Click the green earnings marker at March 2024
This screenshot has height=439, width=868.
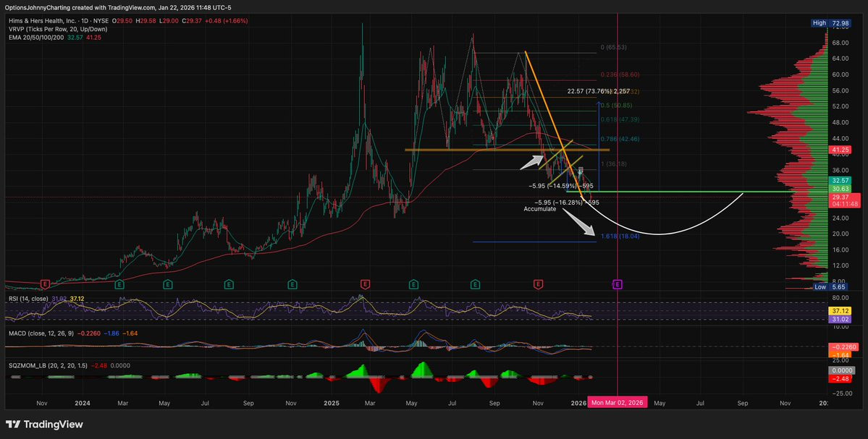(119, 284)
